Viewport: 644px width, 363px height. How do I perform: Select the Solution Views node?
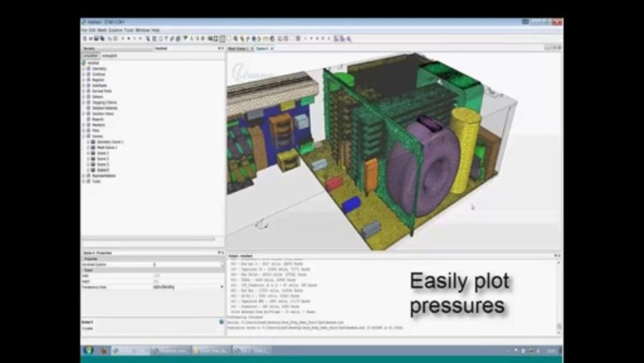point(103,113)
